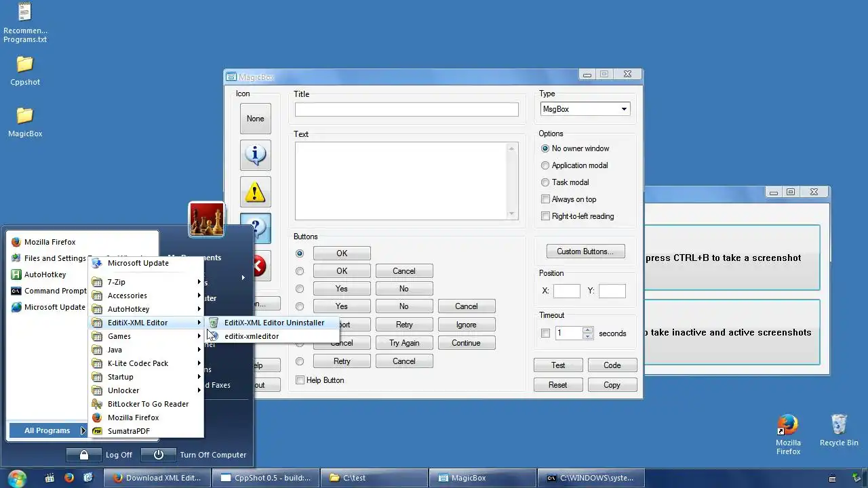This screenshot has width=868, height=488.
Task: Open SumatraPDF from programs list
Action: point(146,431)
